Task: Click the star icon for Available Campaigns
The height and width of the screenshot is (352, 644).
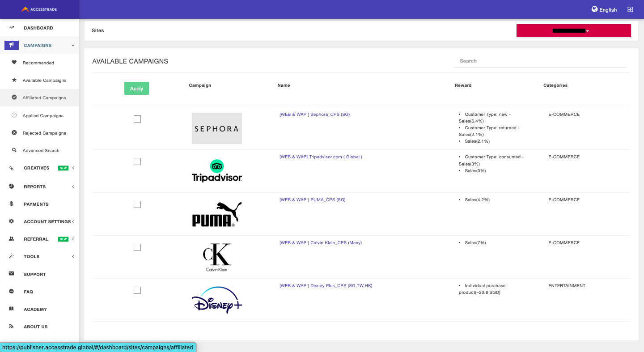Action: [x=14, y=80]
